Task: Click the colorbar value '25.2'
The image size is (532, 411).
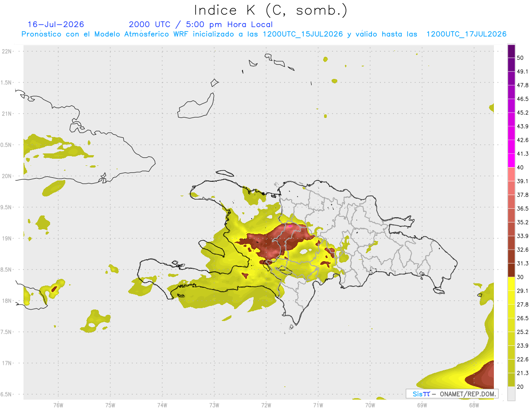Action: coord(523,332)
